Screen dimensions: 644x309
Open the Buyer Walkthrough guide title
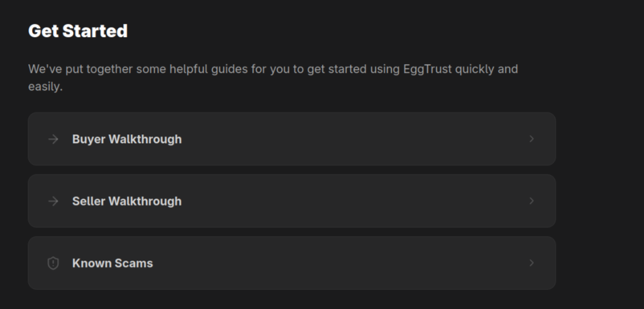pyautogui.click(x=126, y=139)
